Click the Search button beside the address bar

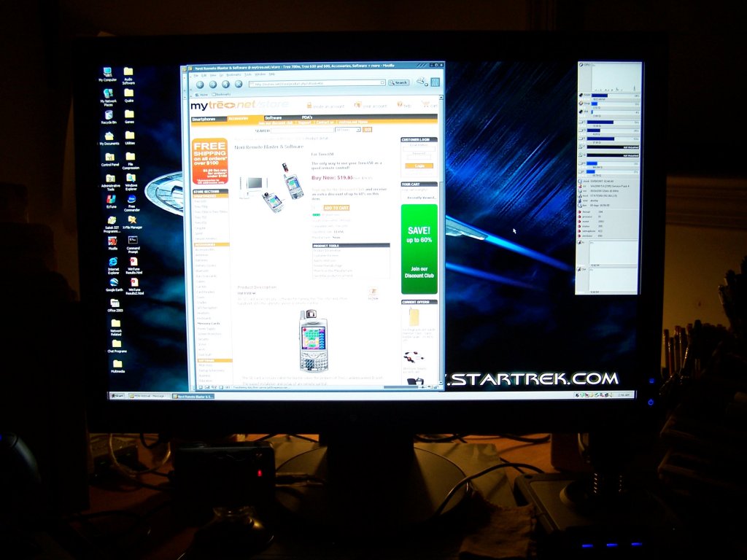[x=399, y=83]
